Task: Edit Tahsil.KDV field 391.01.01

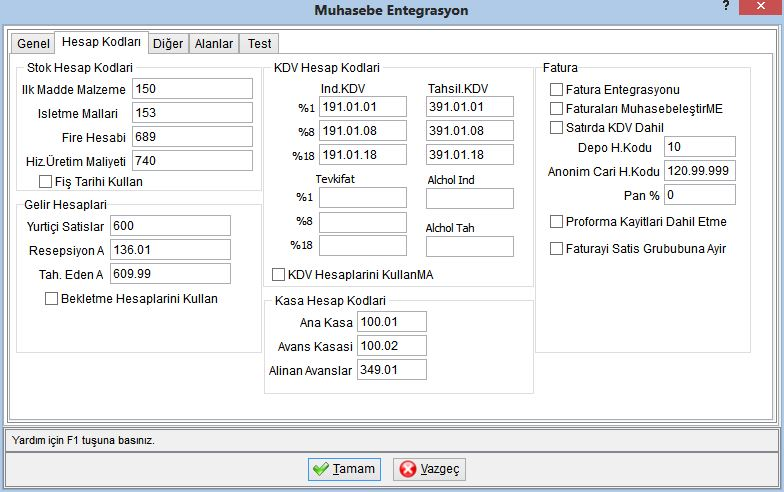Action: (470, 106)
